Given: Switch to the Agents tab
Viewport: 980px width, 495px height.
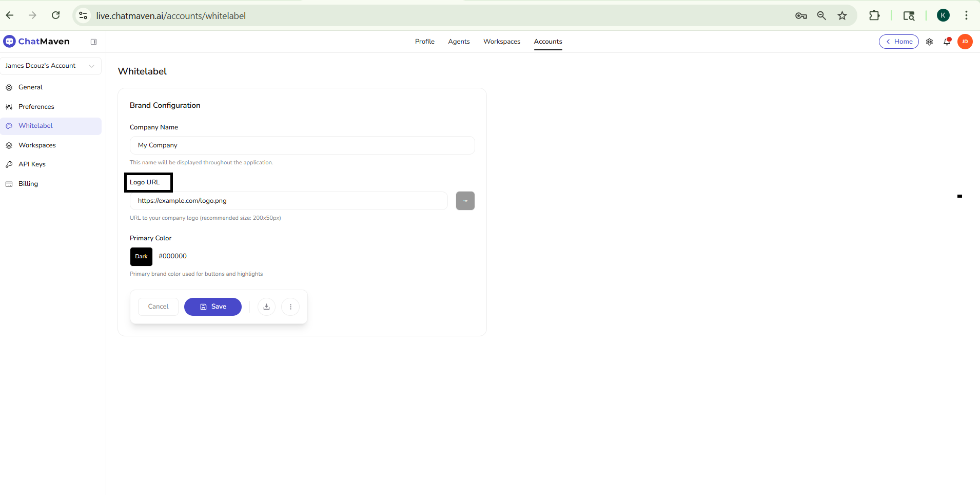Looking at the screenshot, I should point(459,42).
